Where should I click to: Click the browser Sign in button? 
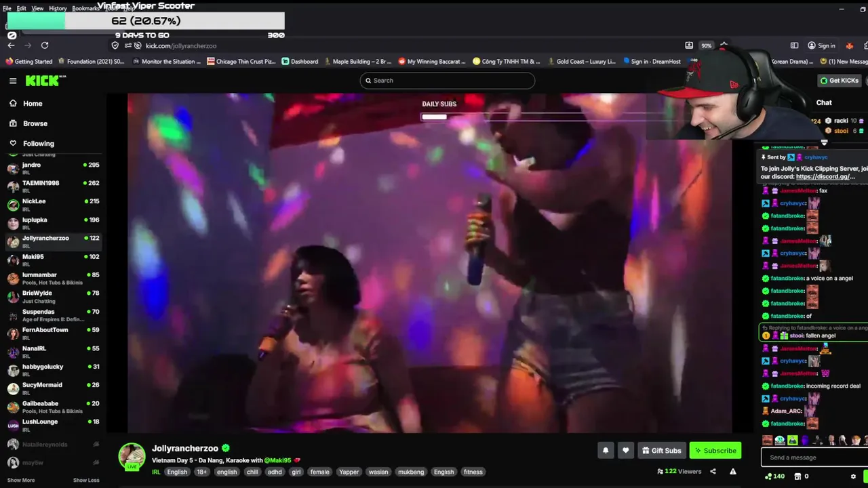(x=821, y=45)
